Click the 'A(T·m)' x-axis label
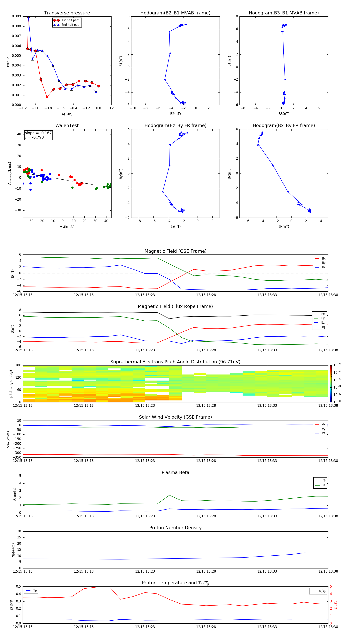Image resolution: width=351 pixels, height=644 pixels. pyautogui.click(x=67, y=114)
